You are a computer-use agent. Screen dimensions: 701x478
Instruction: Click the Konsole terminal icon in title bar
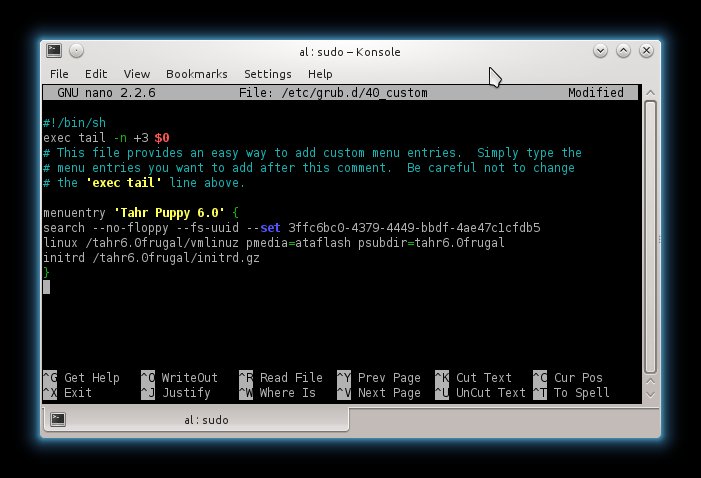coord(54,51)
